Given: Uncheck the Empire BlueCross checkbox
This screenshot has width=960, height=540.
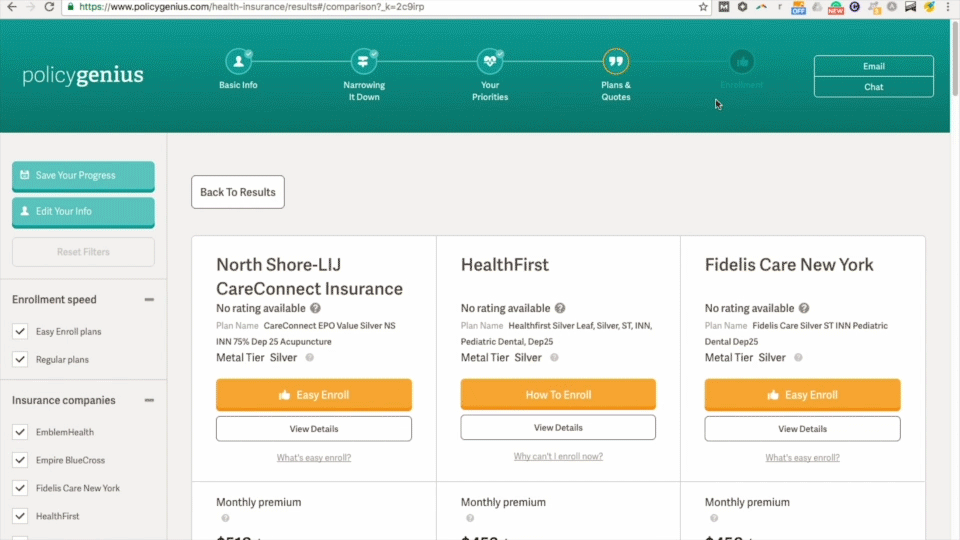Looking at the screenshot, I should pyautogui.click(x=20, y=460).
